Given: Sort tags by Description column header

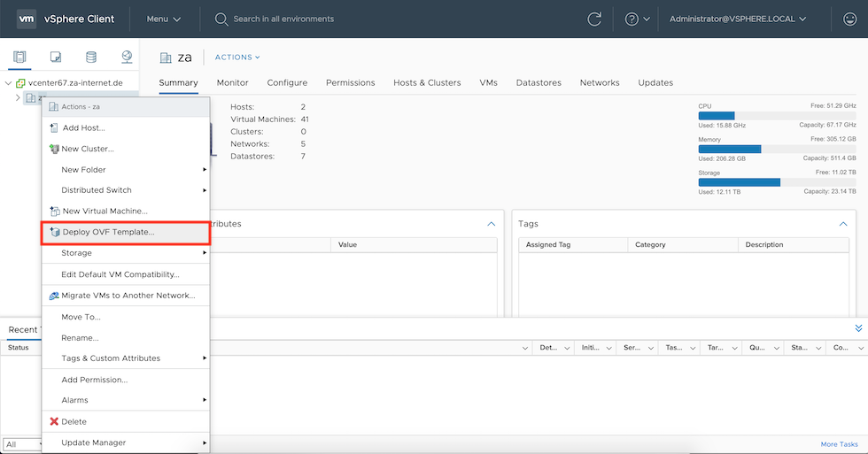Looking at the screenshot, I should tap(794, 244).
